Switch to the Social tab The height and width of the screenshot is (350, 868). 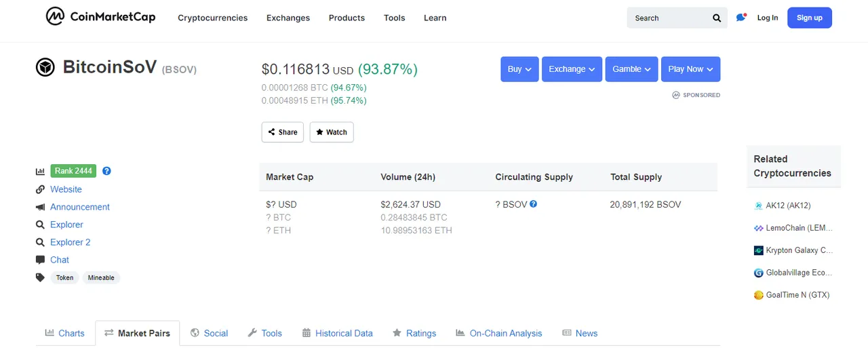pyautogui.click(x=209, y=333)
